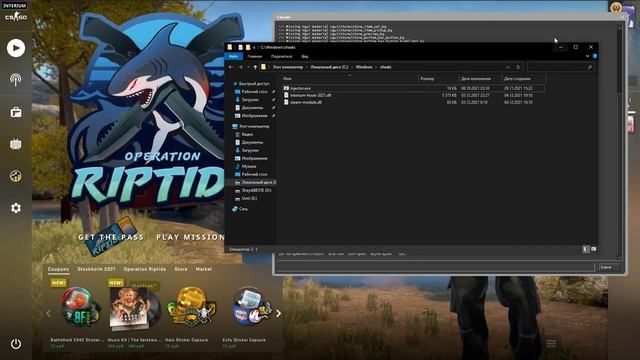Screen dimensions: 640x360
Task: Open the address bar history dropdown
Action: 508,67
